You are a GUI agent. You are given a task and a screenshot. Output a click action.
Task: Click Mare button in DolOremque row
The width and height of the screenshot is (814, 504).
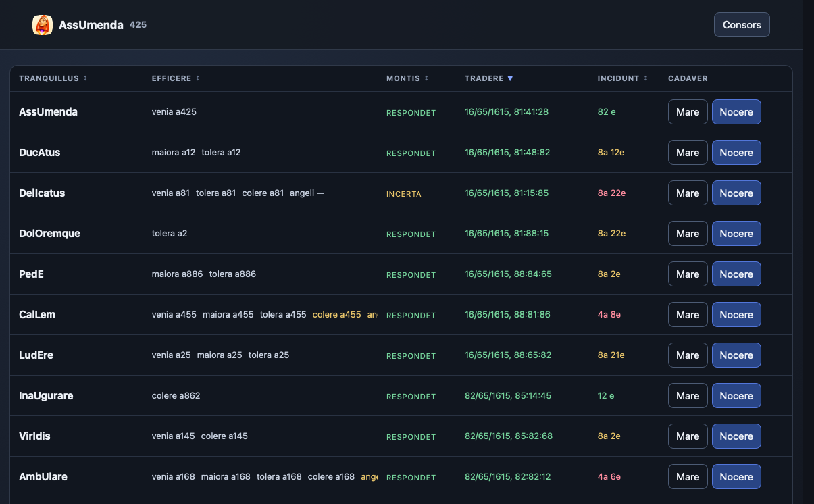[688, 234]
